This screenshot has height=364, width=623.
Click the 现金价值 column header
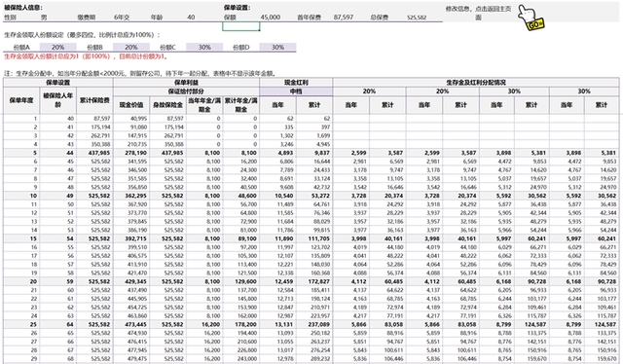[x=131, y=105]
